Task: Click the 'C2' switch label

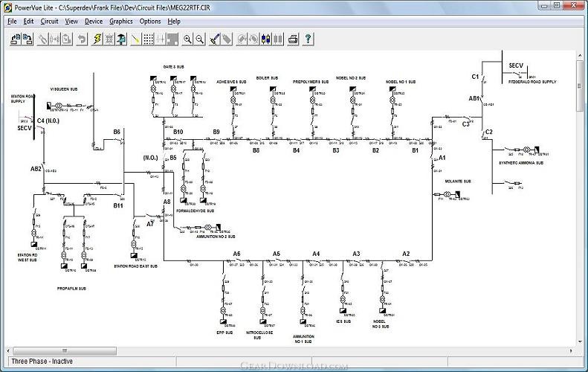Action: click(489, 132)
